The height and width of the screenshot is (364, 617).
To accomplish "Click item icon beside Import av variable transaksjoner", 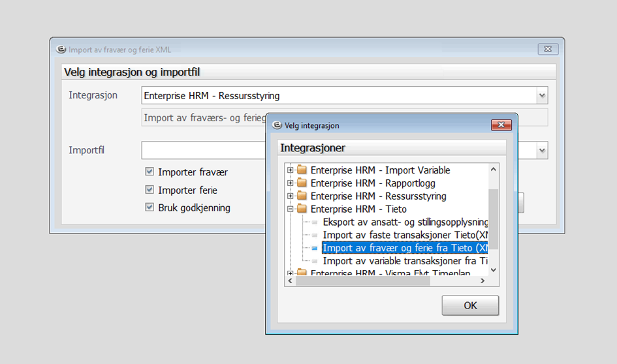I will (x=315, y=261).
